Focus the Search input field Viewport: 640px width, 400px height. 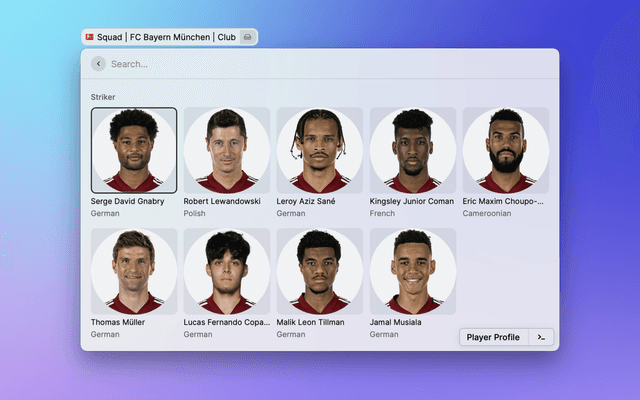click(331, 64)
